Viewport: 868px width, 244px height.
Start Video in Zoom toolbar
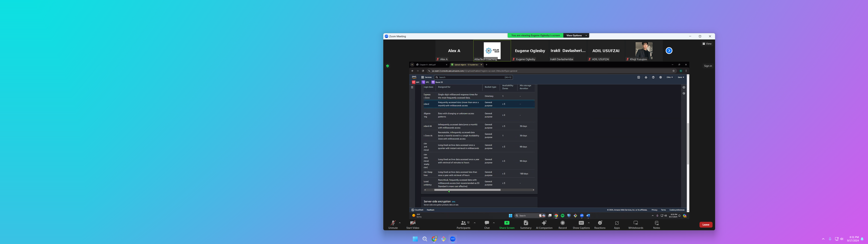click(412, 224)
